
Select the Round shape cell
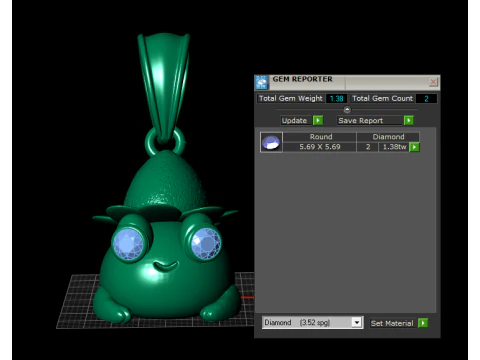point(320,137)
